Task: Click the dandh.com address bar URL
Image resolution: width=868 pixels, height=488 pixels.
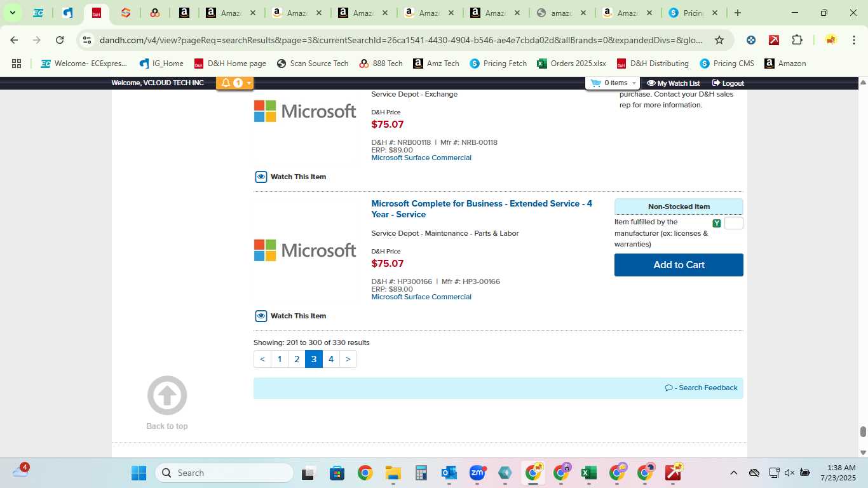Action: [401, 40]
